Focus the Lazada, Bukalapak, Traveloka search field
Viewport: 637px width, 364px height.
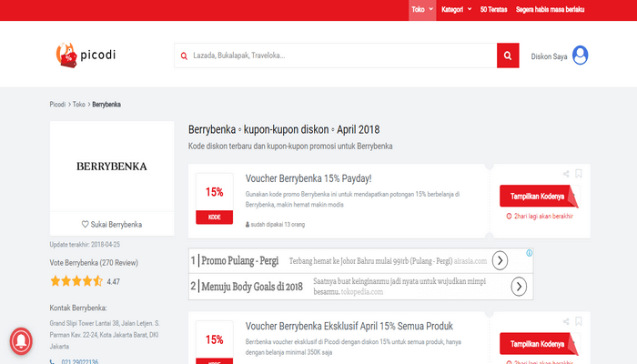pos(336,56)
